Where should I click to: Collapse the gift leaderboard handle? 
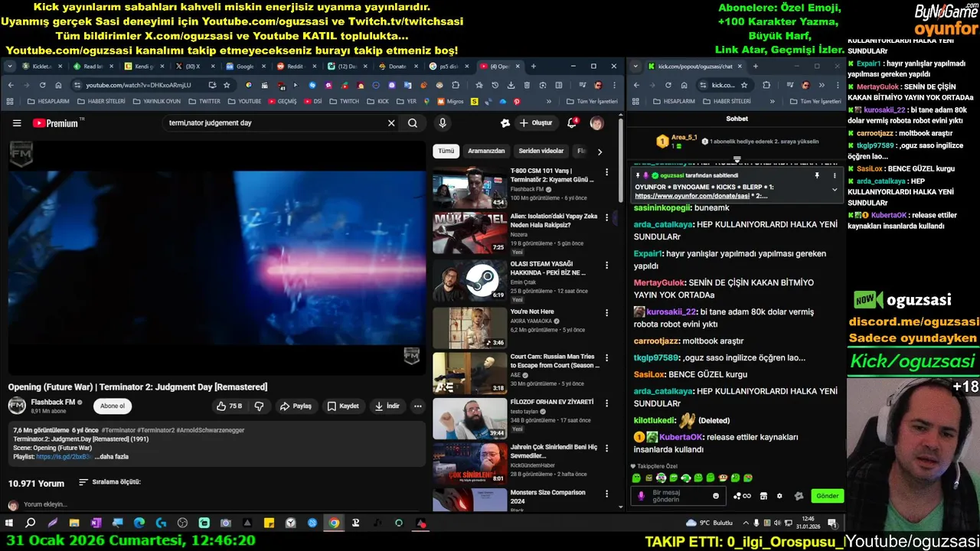coord(737,159)
